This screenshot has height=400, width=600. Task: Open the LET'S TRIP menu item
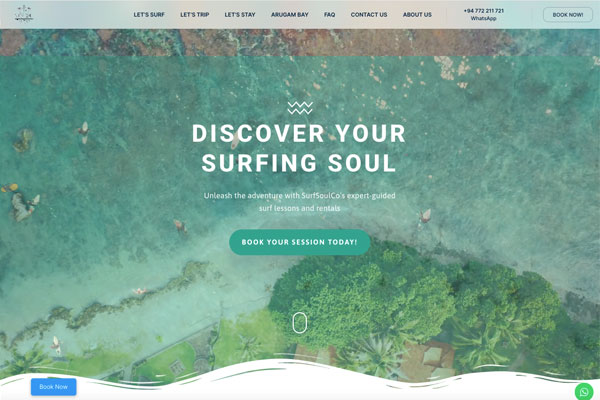pos(195,15)
